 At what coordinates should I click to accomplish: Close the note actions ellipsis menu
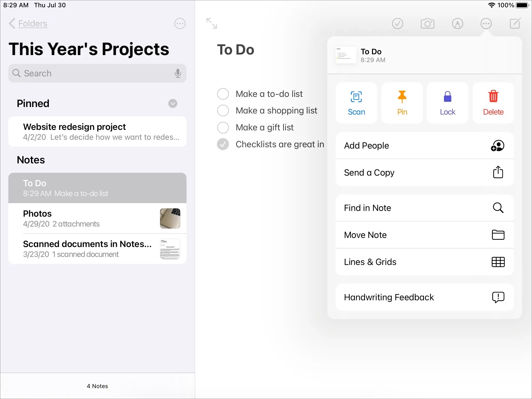pos(486,24)
